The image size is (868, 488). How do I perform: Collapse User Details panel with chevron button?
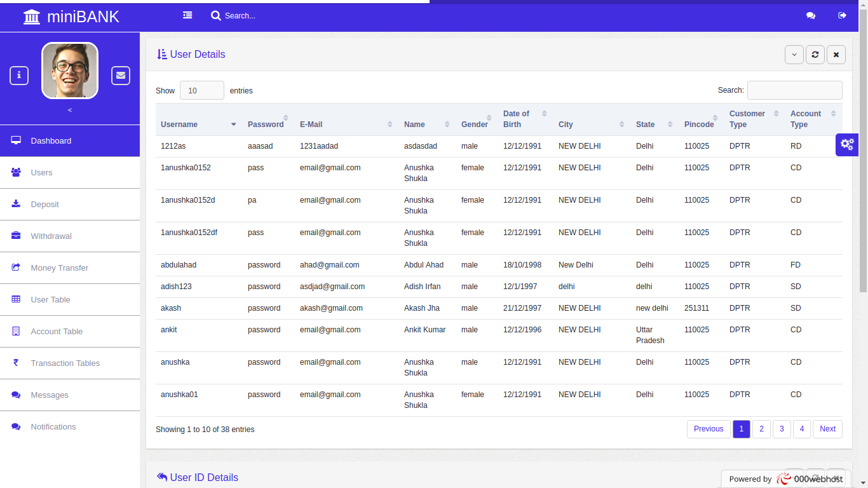pyautogui.click(x=794, y=55)
